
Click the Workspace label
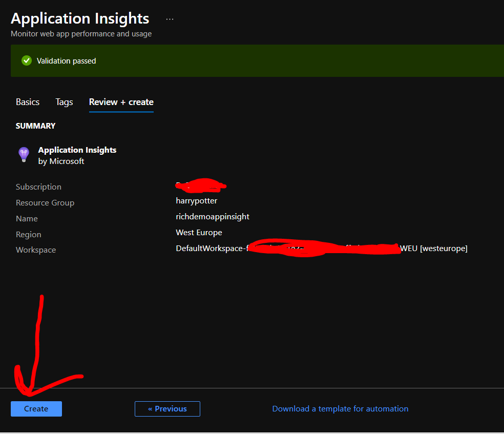(x=36, y=250)
